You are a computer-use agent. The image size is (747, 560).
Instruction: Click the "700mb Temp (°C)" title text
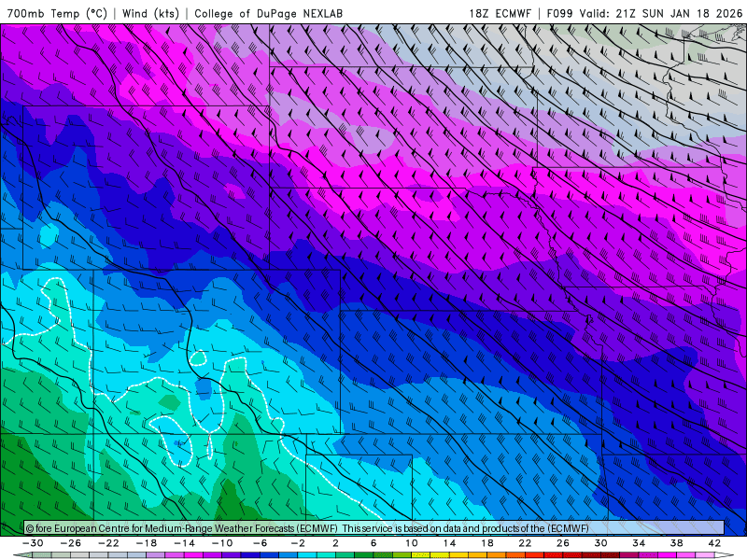point(57,13)
